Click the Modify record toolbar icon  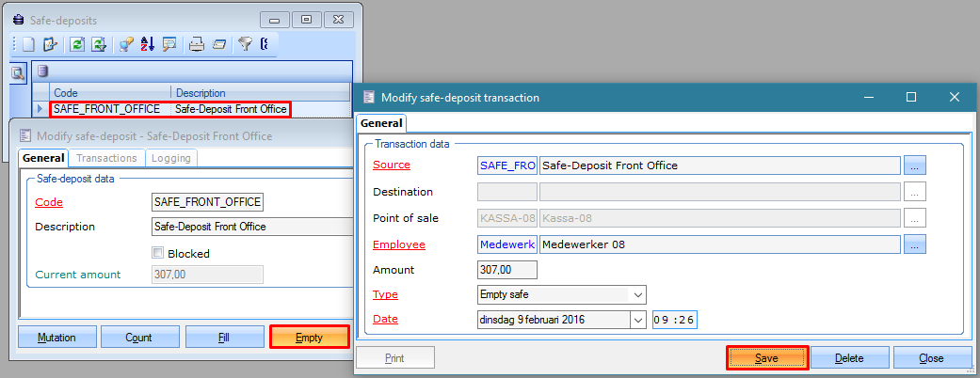click(x=50, y=43)
